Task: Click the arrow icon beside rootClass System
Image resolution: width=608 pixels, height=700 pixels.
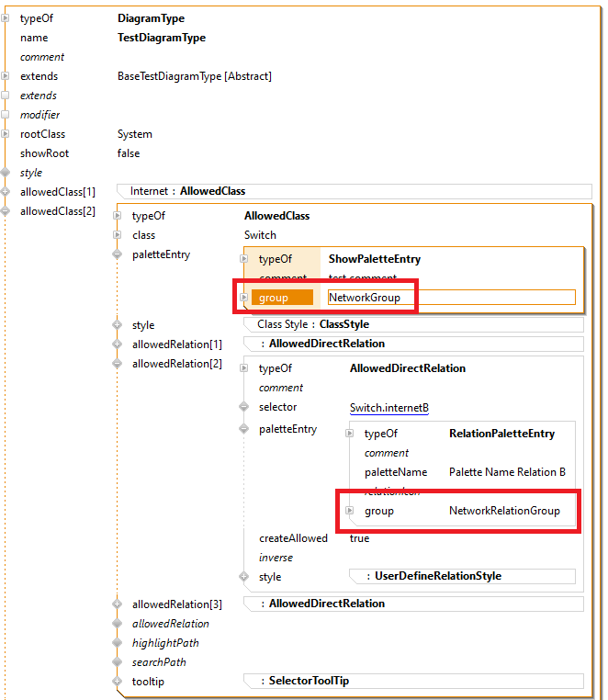Action: coord(6,134)
